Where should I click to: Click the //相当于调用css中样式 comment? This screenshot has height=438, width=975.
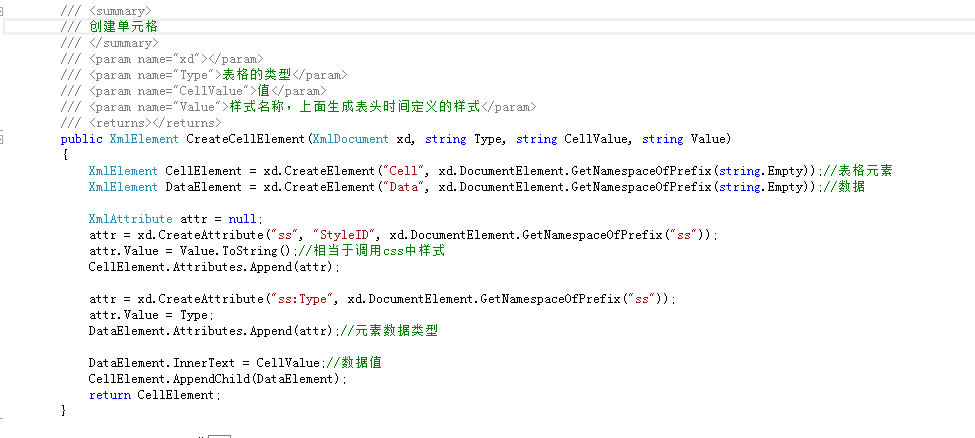tap(371, 251)
